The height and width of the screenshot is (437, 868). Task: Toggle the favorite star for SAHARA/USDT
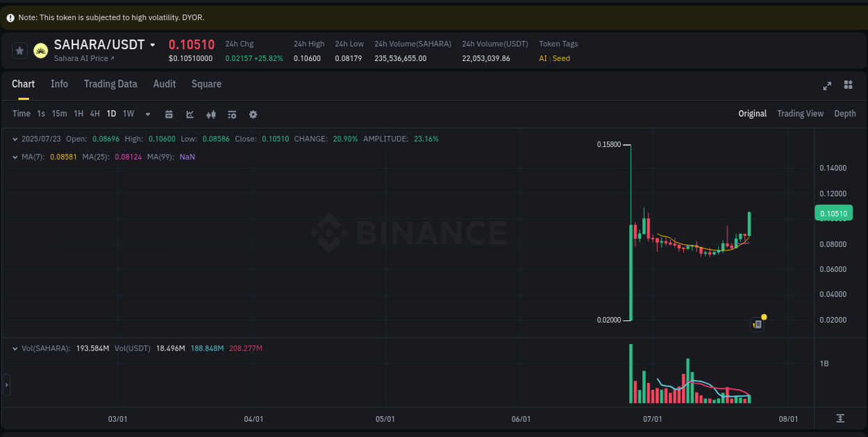19,50
